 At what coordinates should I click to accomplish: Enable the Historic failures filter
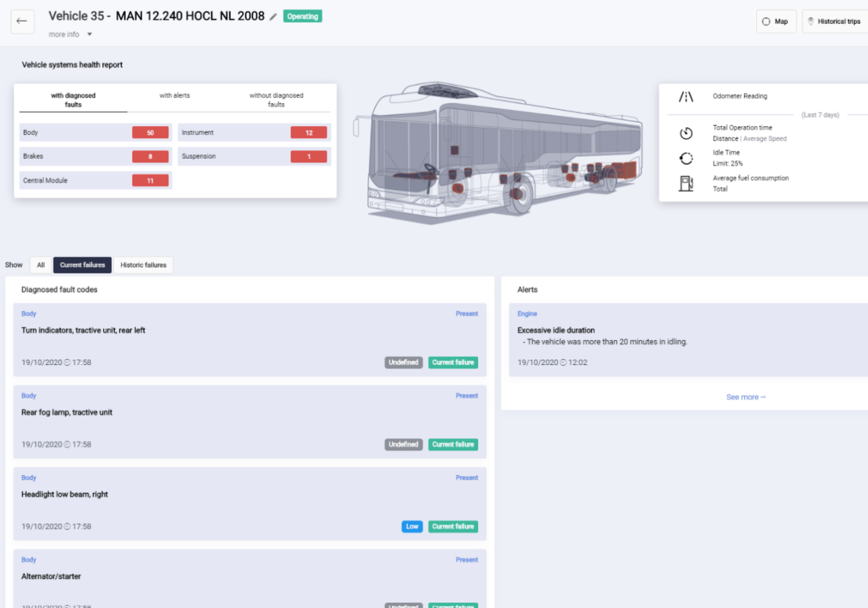142,265
